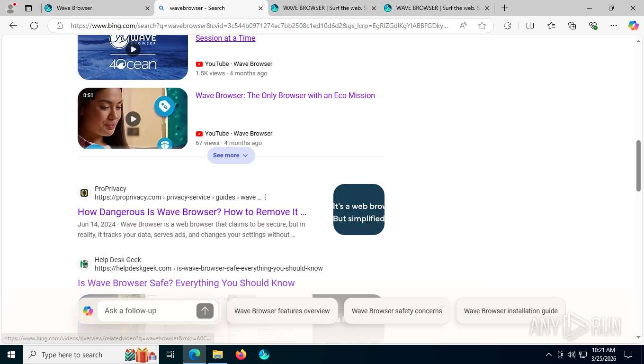The width and height of the screenshot is (644, 364).
Task: Refresh the current page
Action: tap(34, 26)
